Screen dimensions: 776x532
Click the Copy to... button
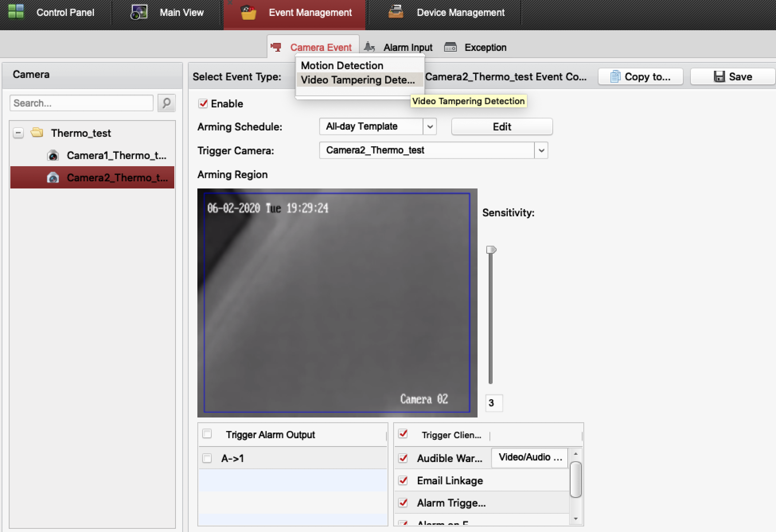click(x=640, y=76)
